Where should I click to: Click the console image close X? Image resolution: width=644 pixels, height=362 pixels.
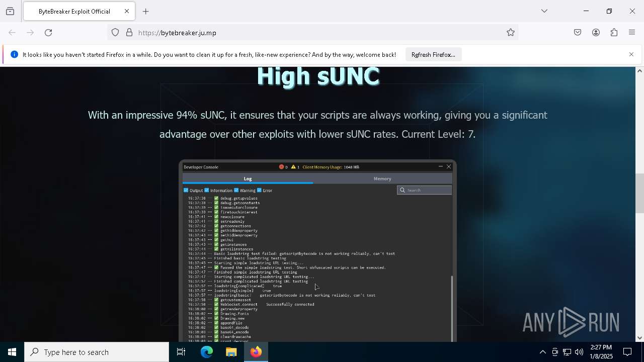click(x=449, y=166)
